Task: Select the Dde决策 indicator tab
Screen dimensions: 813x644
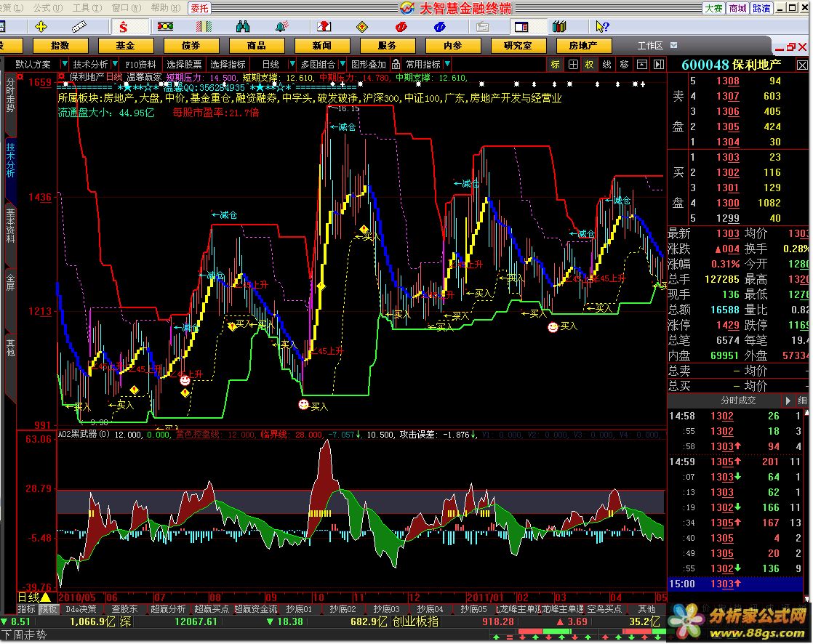Action: [81, 609]
